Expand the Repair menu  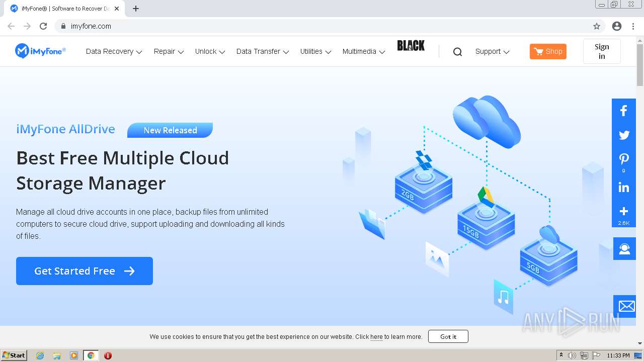tap(169, 52)
